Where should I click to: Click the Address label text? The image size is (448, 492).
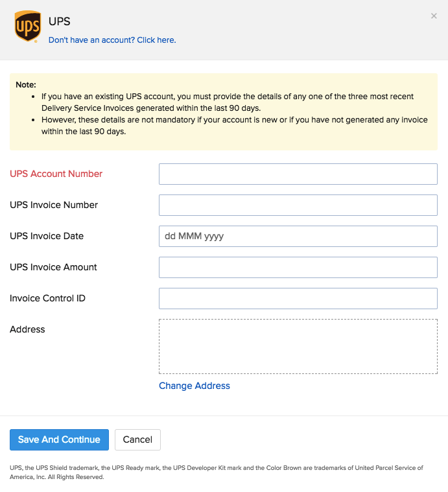(27, 329)
